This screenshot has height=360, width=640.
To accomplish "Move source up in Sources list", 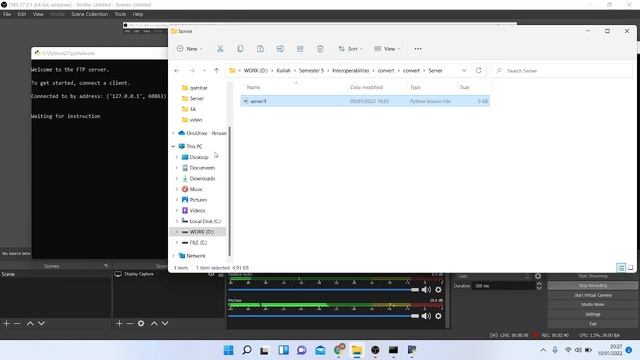I will click(154, 323).
